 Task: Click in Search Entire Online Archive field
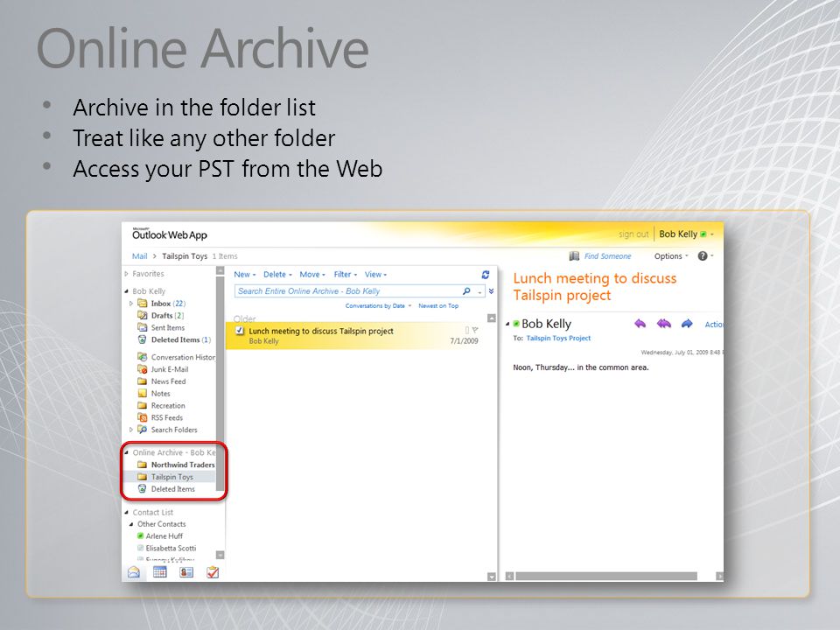pyautogui.click(x=348, y=290)
